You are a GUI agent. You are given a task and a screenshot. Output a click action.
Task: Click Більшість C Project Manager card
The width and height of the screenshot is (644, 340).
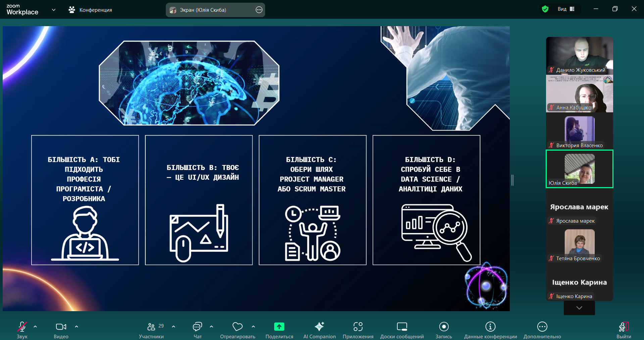pyautogui.click(x=312, y=200)
